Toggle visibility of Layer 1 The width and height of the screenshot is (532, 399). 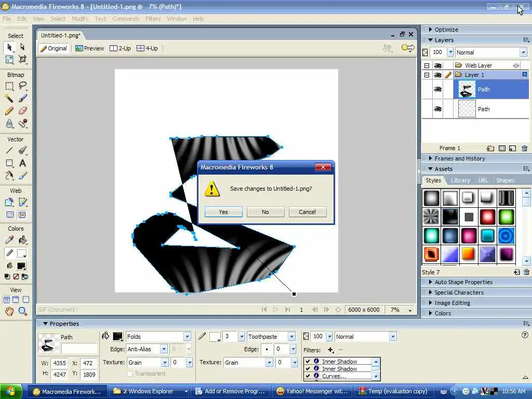point(437,75)
